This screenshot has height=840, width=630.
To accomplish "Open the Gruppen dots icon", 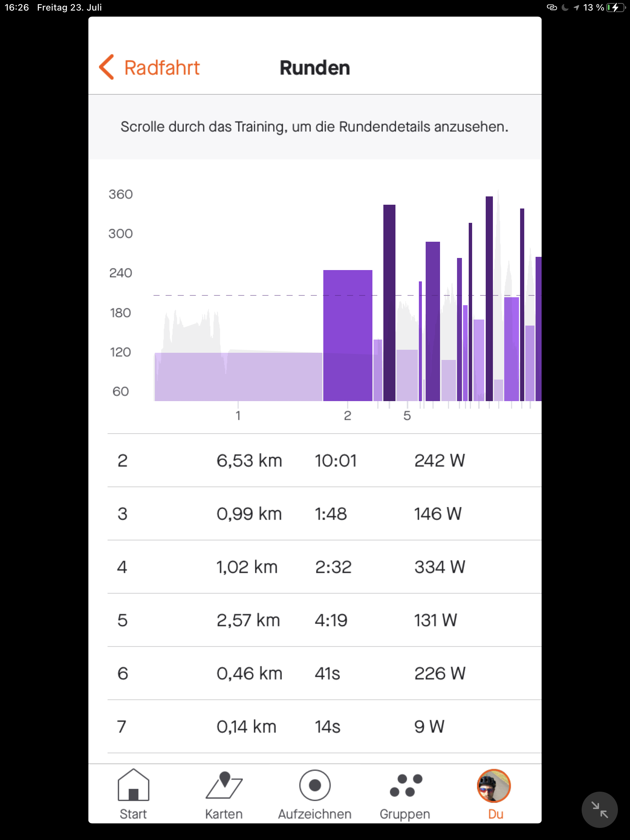I will coord(406,784).
